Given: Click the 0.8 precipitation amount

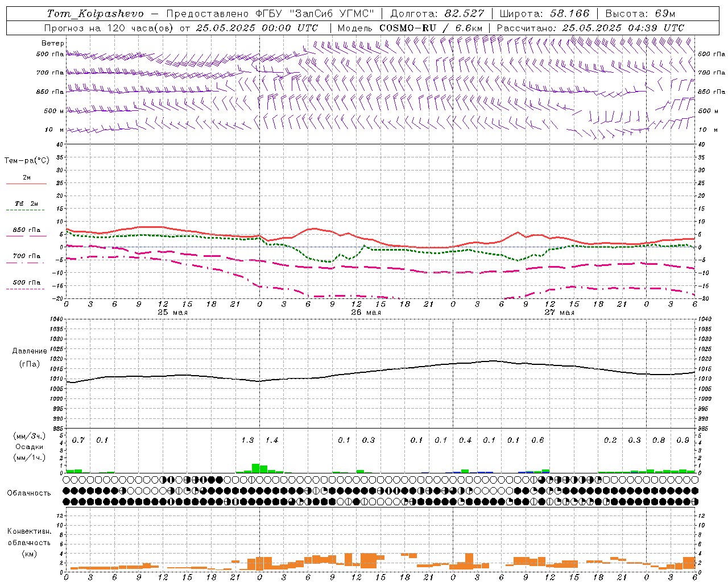Looking at the screenshot, I should [x=659, y=440].
